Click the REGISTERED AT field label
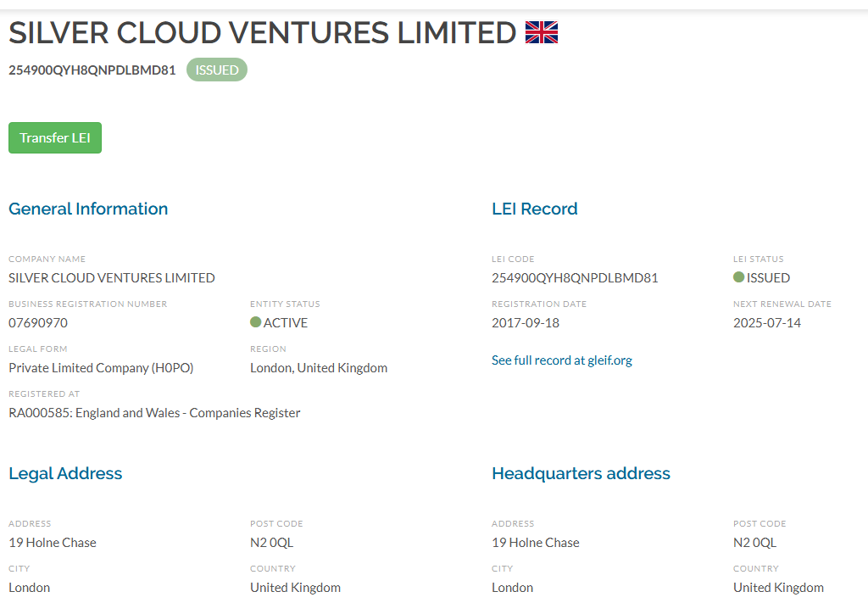This screenshot has height=614, width=868. pyautogui.click(x=44, y=394)
